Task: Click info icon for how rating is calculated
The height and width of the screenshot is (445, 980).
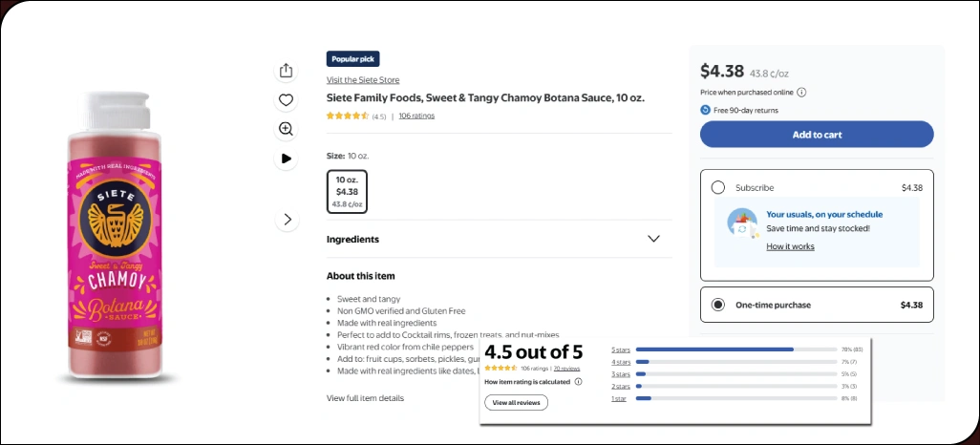Action: pos(579,382)
